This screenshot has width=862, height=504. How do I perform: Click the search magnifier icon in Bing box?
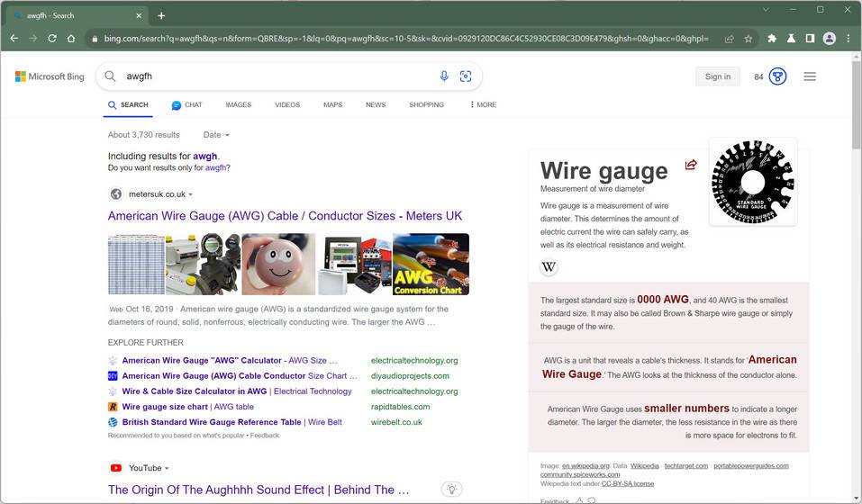(x=111, y=76)
